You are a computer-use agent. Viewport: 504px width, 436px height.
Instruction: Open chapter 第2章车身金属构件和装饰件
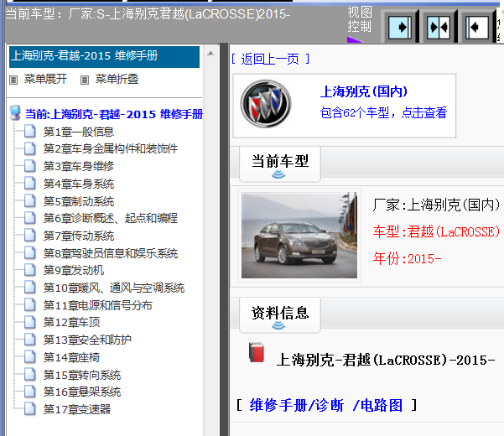(x=111, y=148)
